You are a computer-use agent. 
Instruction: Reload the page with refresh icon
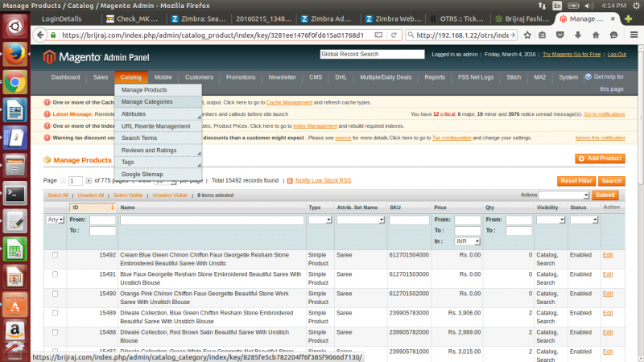coord(394,35)
